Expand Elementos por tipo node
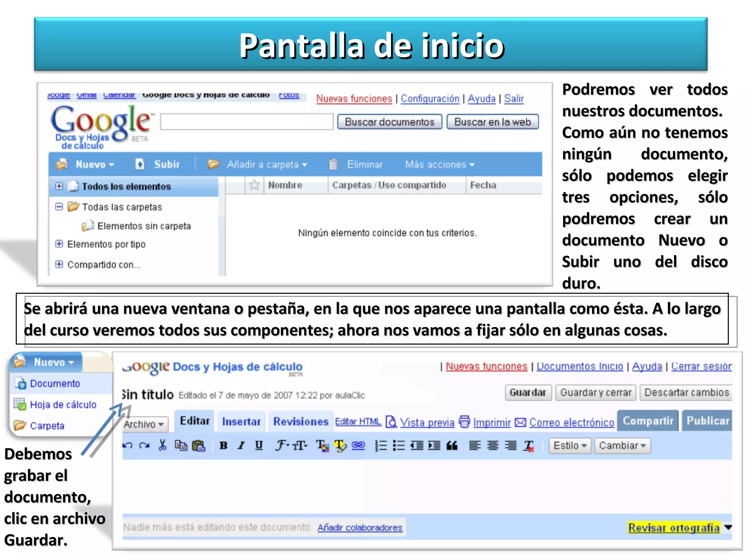This screenshot has height=560, width=747. (59, 244)
